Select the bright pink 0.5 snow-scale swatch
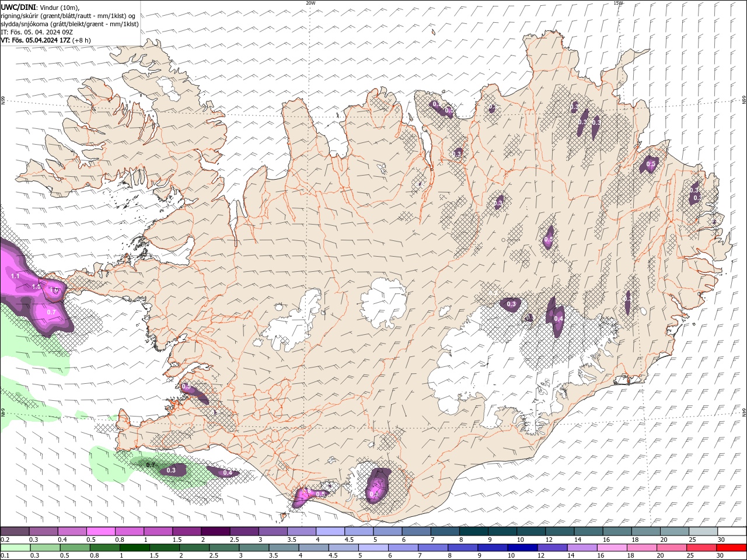The width and height of the screenshot is (747, 560). 100,531
